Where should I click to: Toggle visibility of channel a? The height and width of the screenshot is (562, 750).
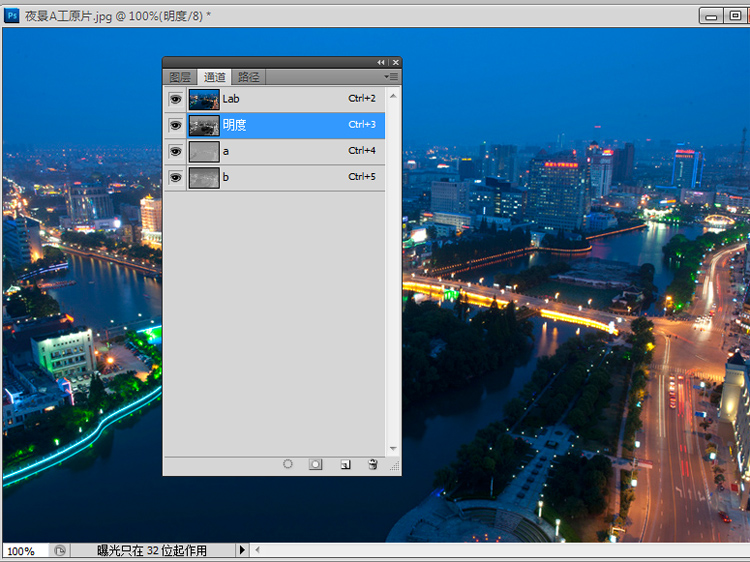(x=176, y=151)
